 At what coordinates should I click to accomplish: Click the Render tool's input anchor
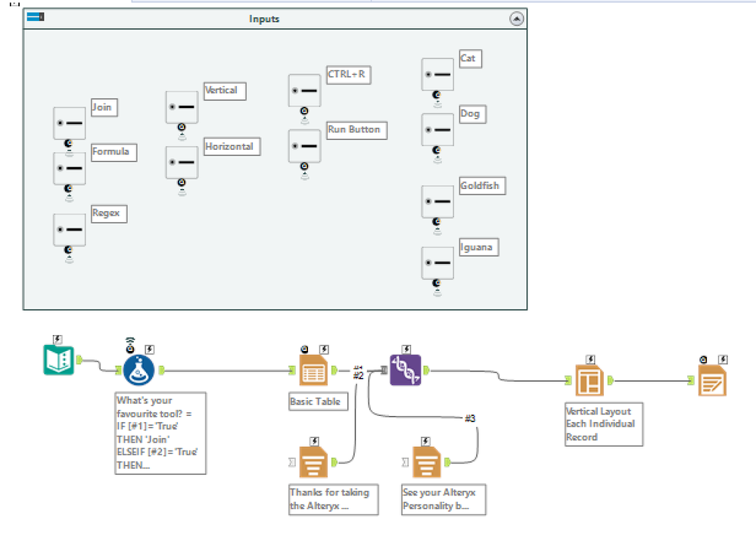[691, 380]
